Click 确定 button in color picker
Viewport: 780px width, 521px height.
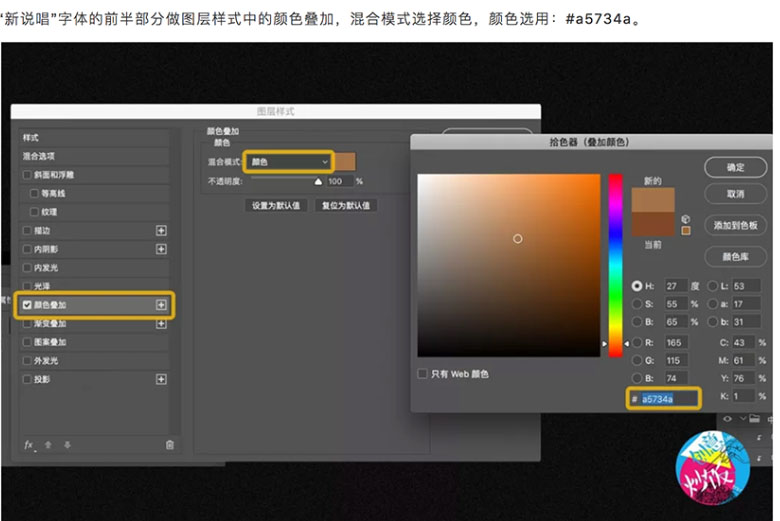(x=735, y=167)
